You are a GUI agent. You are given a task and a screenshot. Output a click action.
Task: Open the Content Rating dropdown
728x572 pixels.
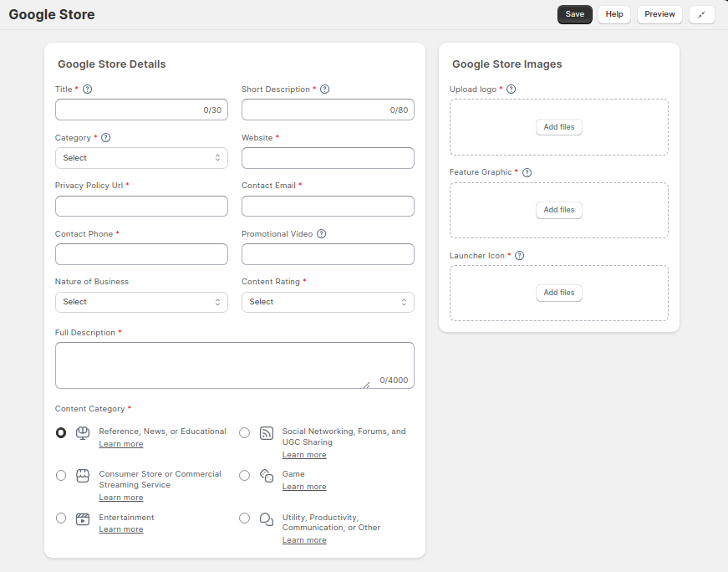328,302
